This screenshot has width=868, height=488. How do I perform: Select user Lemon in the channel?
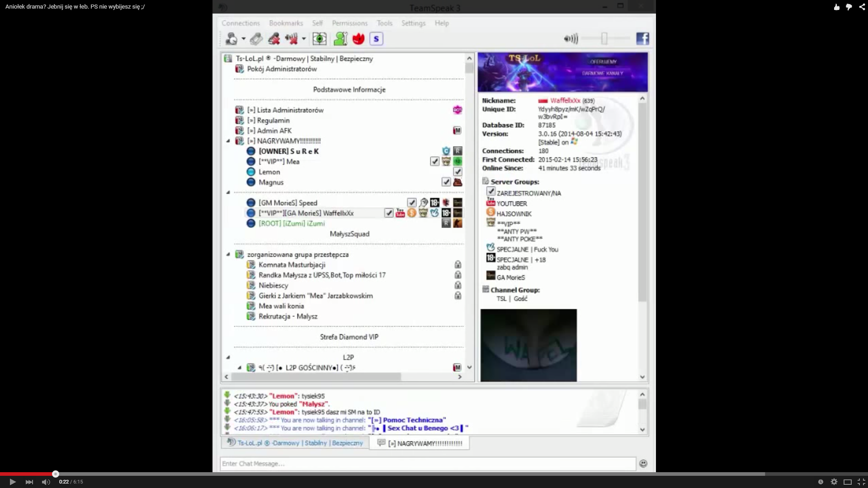pyautogui.click(x=269, y=172)
